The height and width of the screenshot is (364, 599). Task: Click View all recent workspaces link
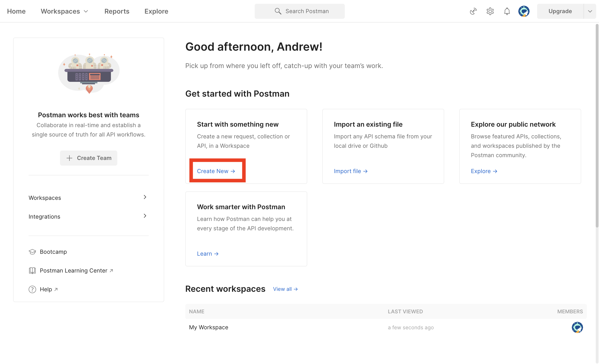click(x=285, y=289)
